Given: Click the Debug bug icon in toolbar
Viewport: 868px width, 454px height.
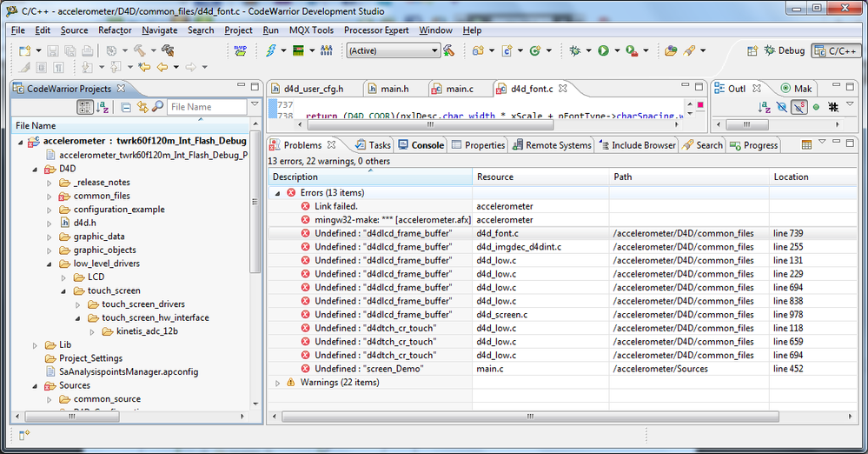Looking at the screenshot, I should click(574, 50).
